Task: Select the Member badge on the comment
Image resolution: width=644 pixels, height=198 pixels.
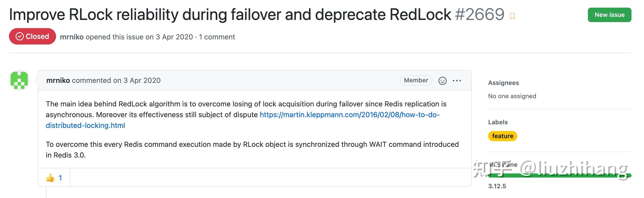Action: tap(416, 80)
